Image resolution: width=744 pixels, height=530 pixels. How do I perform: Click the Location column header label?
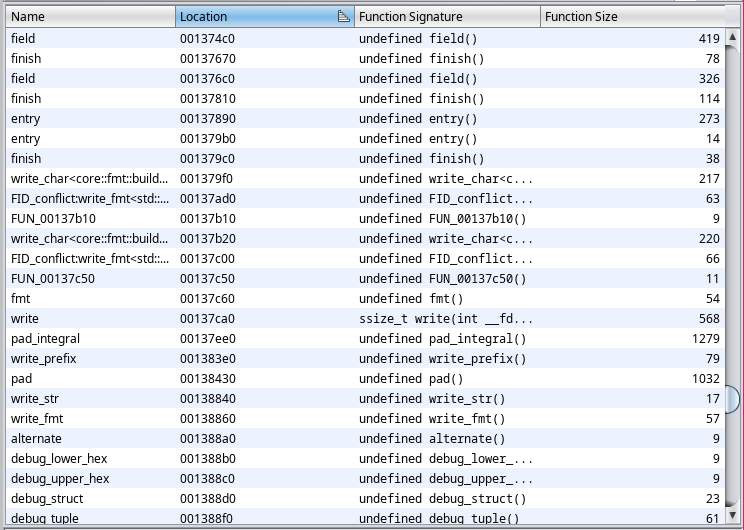pos(204,16)
